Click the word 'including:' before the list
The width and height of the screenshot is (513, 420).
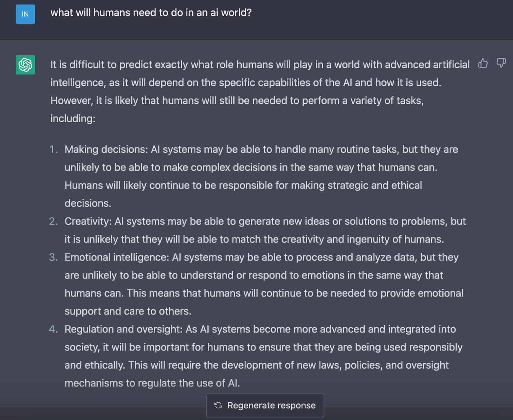73,118
